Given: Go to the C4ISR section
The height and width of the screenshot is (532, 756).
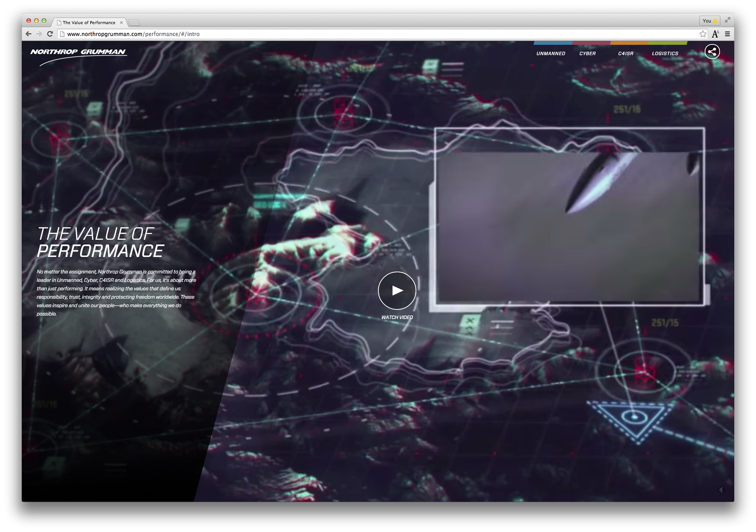Looking at the screenshot, I should 625,54.
